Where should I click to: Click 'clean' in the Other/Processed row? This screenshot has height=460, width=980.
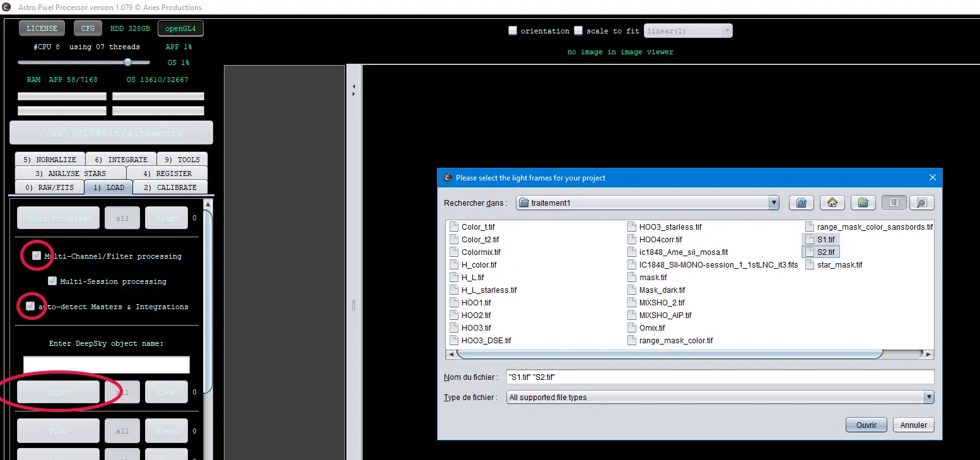[166, 218]
